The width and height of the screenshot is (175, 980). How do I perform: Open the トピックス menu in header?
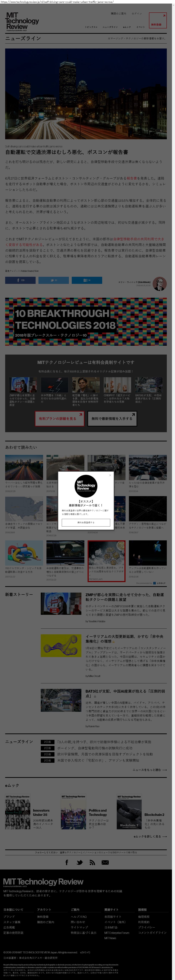91,27
